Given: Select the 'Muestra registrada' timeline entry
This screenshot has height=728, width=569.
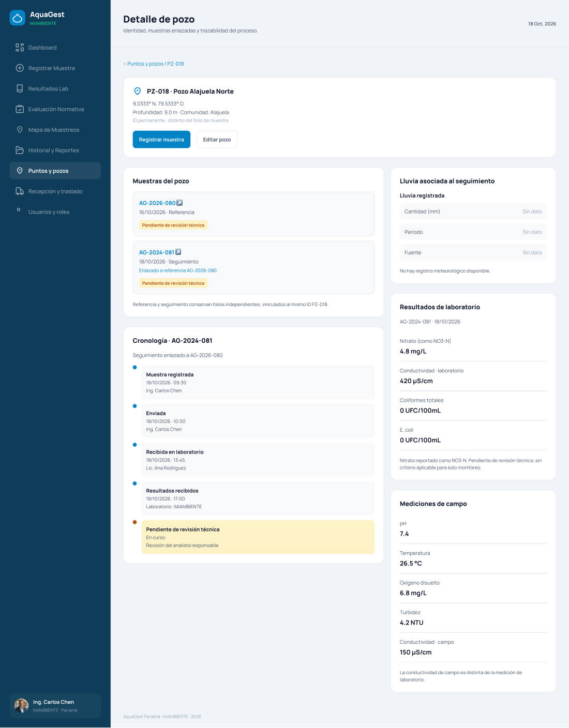Looking at the screenshot, I should (x=258, y=383).
